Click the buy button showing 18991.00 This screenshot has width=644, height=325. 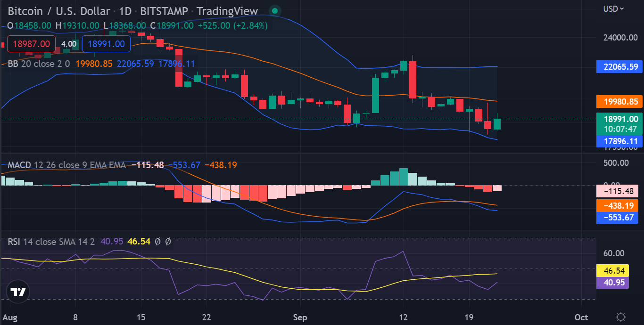pos(106,43)
